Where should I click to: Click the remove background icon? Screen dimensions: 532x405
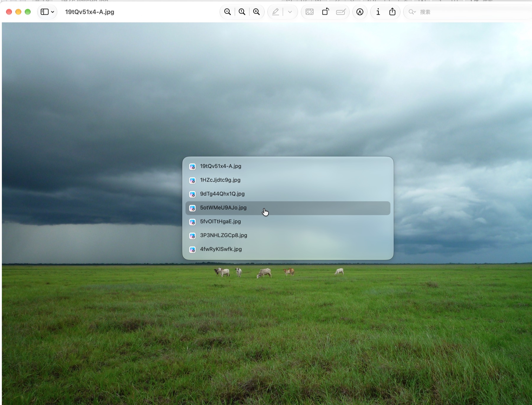(x=309, y=12)
